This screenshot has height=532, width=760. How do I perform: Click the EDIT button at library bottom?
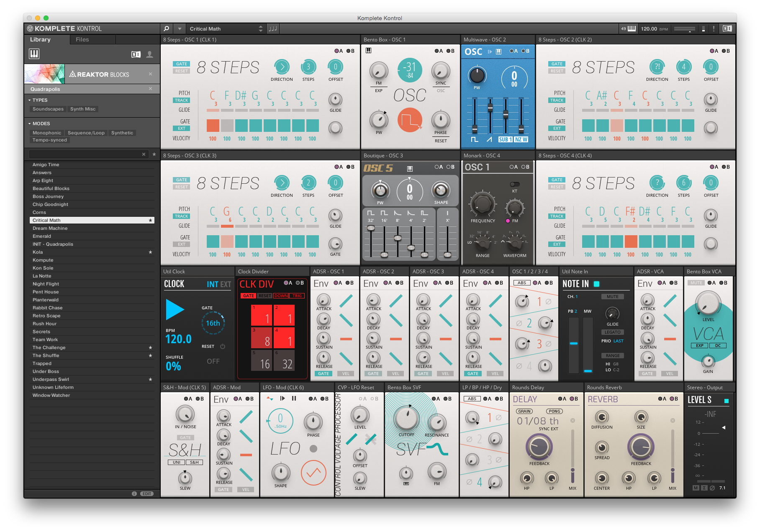(x=147, y=493)
